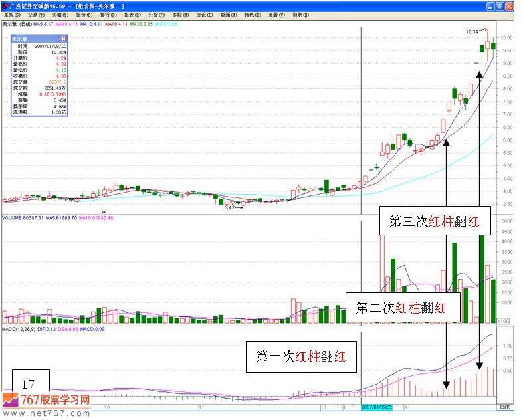Open the 特色 (Features) menu

pyautogui.click(x=251, y=14)
